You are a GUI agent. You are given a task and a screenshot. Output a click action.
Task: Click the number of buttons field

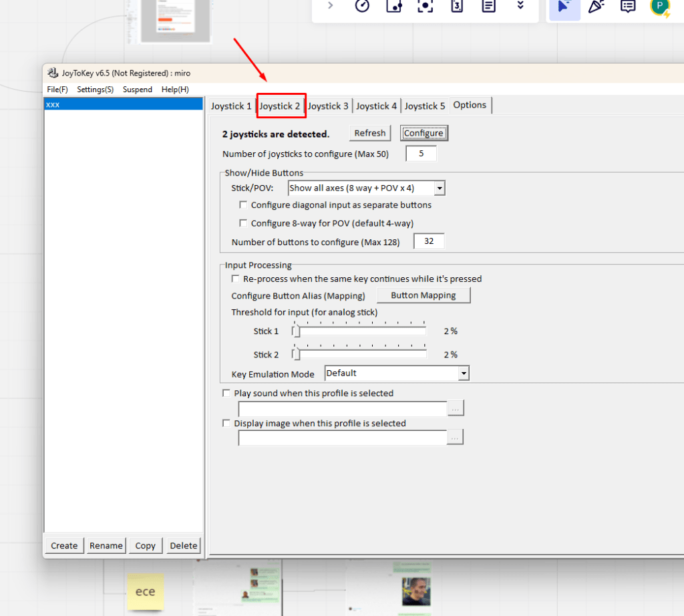pos(429,241)
